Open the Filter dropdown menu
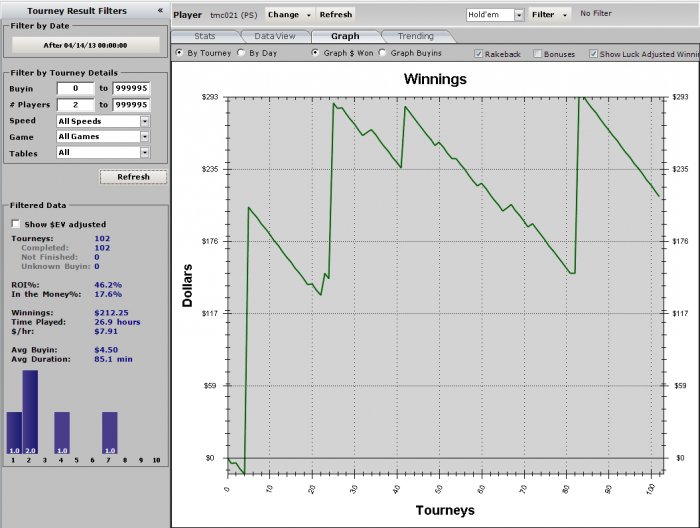The width and height of the screenshot is (700, 528). click(x=551, y=15)
